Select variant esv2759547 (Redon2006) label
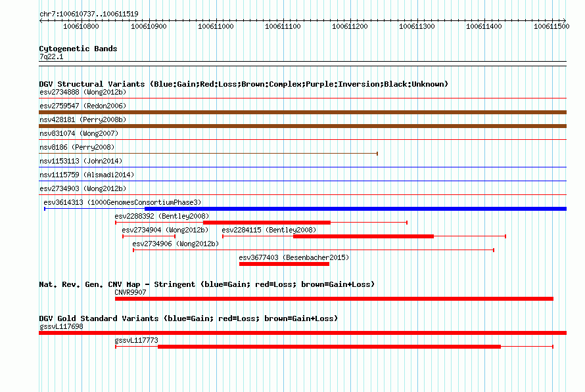The height and width of the screenshot is (392, 585). click(83, 106)
